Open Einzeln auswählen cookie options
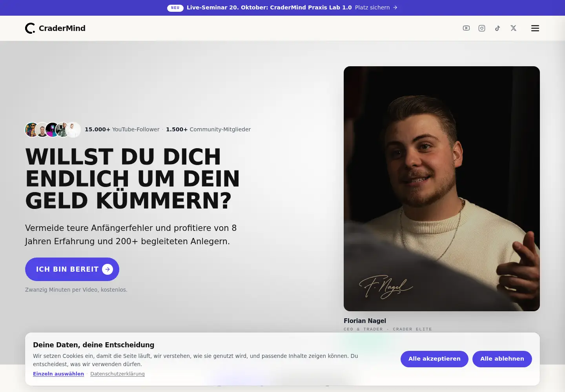The width and height of the screenshot is (565, 392). [x=58, y=374]
